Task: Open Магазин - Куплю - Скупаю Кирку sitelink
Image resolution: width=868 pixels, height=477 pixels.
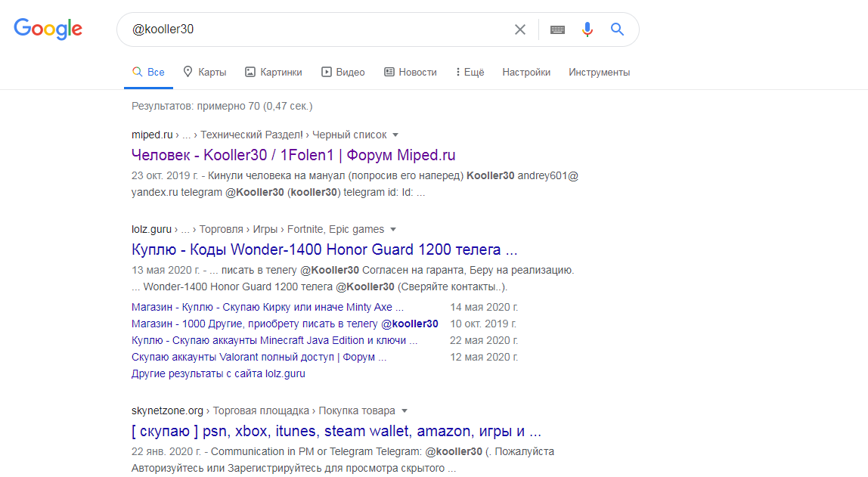Action: 268,307
